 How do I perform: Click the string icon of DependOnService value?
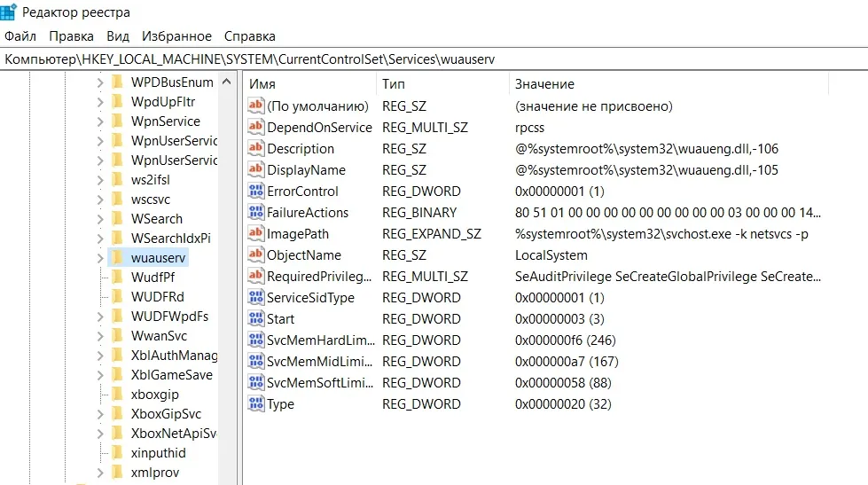[255, 127]
